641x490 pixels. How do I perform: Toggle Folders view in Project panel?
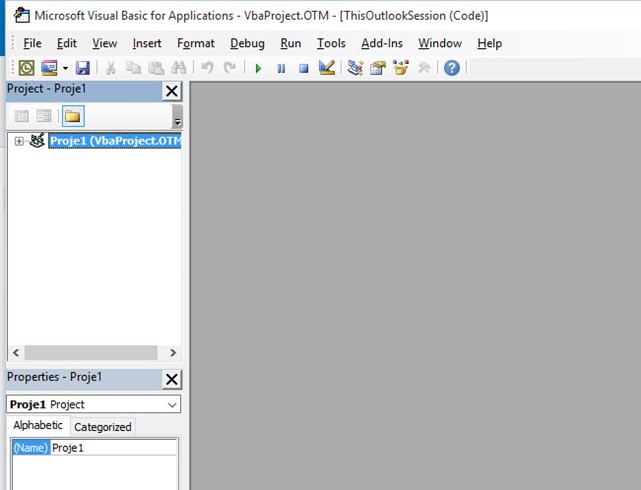pyautogui.click(x=73, y=116)
